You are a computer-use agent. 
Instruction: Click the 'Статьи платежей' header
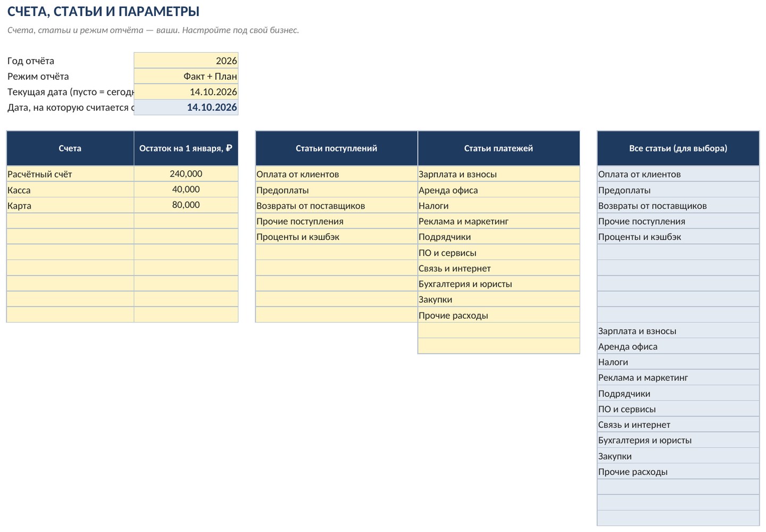498,148
